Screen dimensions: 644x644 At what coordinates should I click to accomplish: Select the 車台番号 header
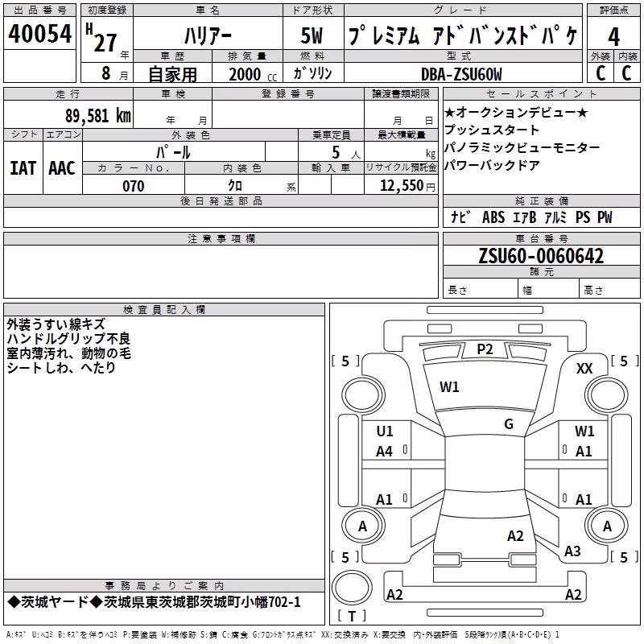[541, 238]
